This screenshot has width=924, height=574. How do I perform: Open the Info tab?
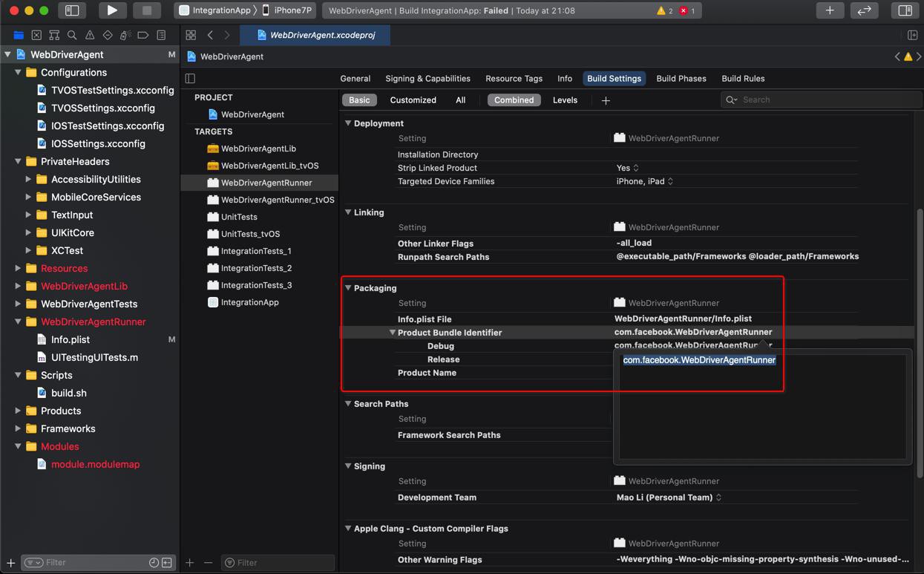pos(565,79)
